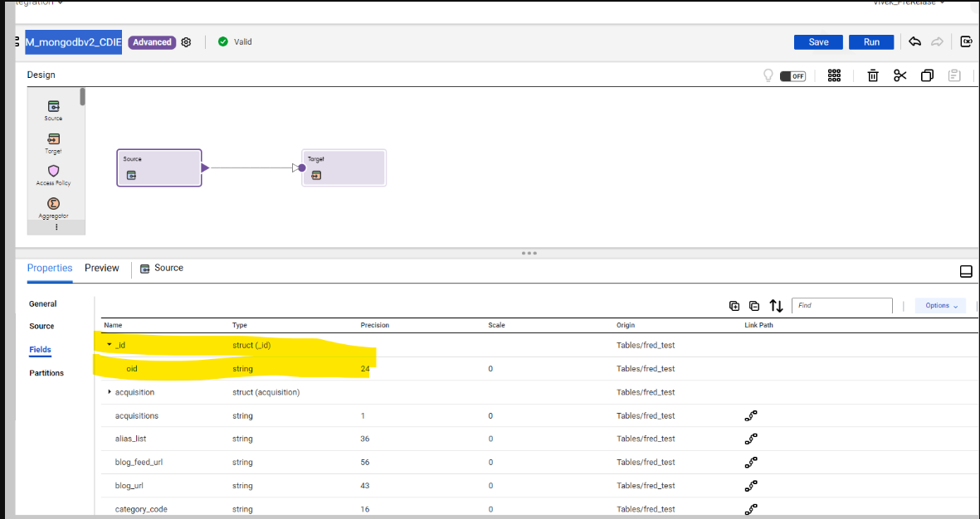
Task: Switch to the Preview tab
Action: point(102,268)
